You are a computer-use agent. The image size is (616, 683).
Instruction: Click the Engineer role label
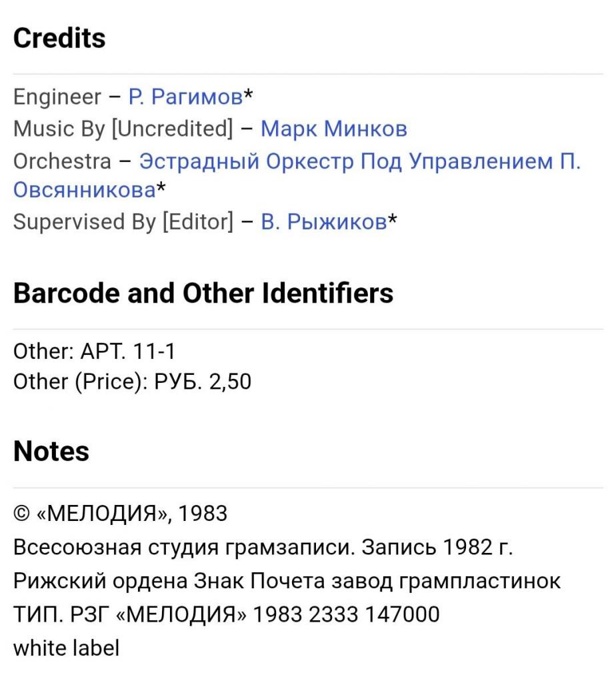(x=57, y=97)
